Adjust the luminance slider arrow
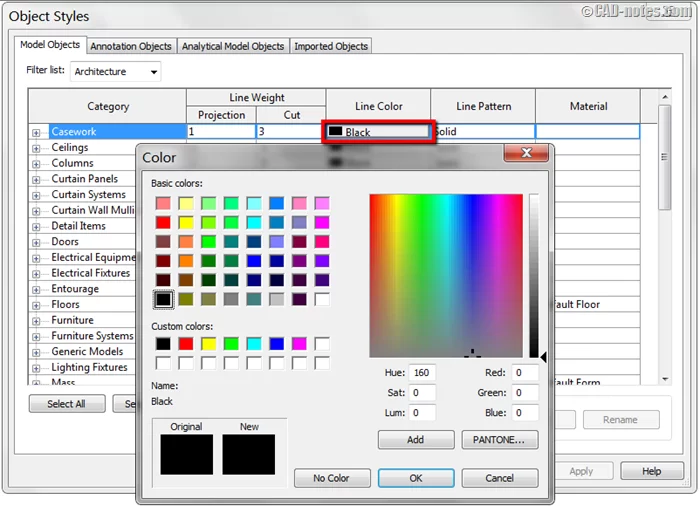The width and height of the screenshot is (700, 506). click(x=544, y=356)
